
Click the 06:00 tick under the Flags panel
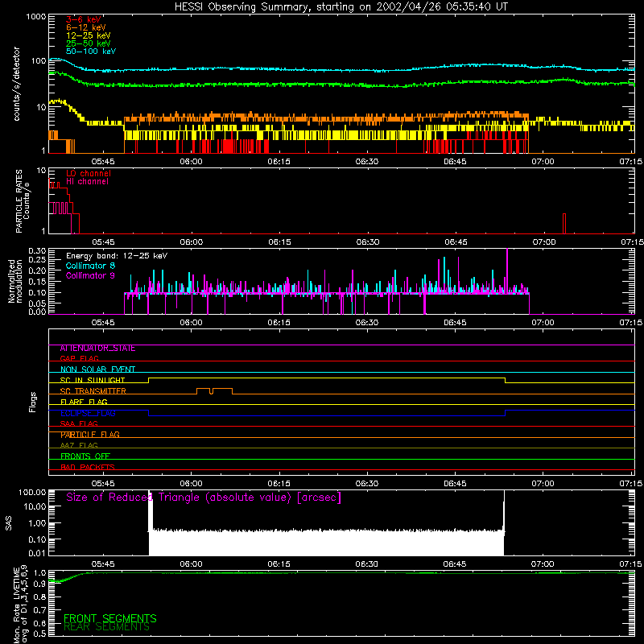coord(191,484)
